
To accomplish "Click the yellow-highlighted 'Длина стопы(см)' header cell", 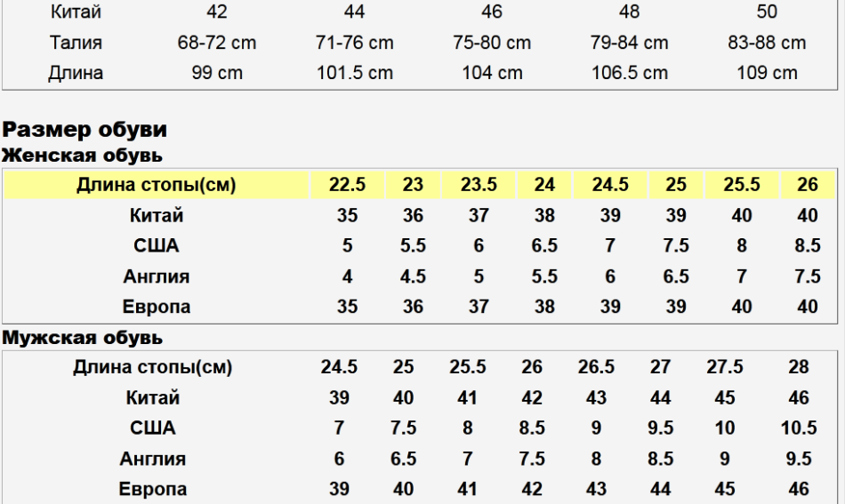I will tap(156, 185).
